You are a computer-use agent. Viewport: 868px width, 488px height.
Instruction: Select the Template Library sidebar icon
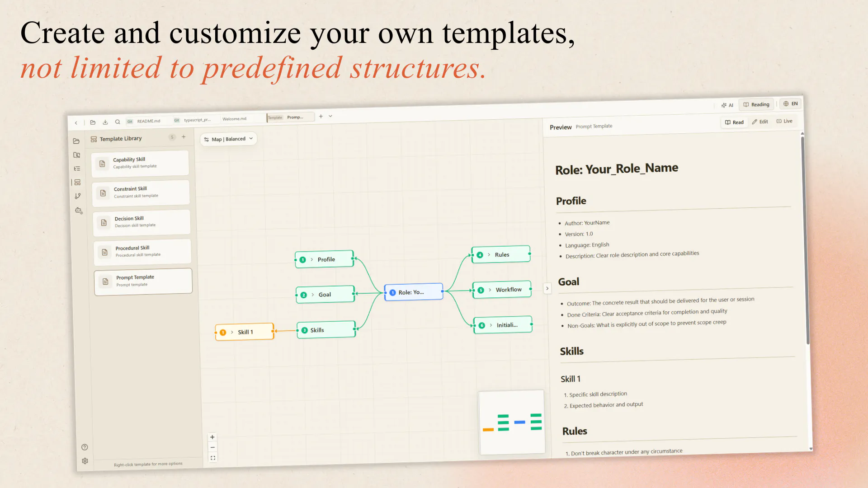[x=77, y=183]
